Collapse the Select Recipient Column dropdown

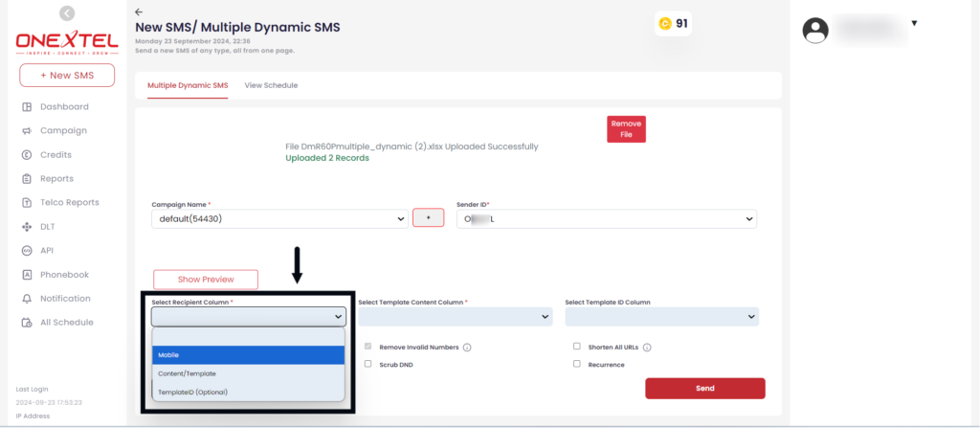point(248,317)
